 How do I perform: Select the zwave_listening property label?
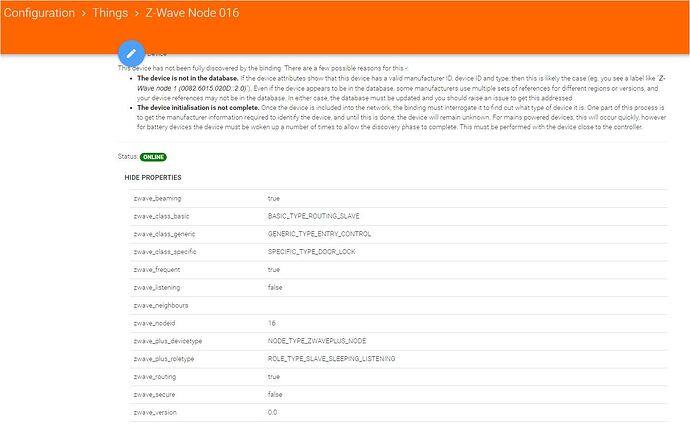tap(156, 287)
